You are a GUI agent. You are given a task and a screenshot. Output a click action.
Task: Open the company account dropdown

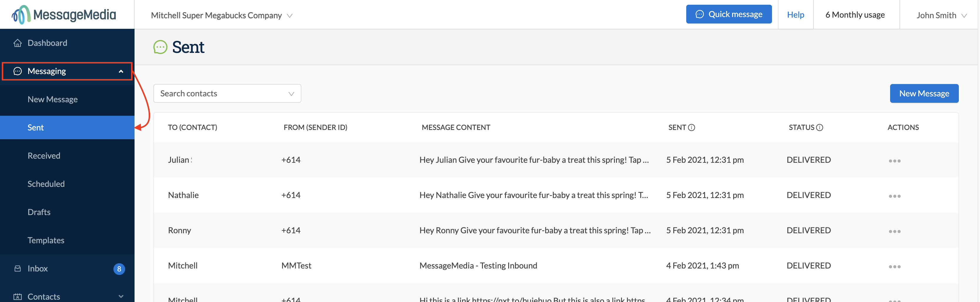(x=221, y=15)
